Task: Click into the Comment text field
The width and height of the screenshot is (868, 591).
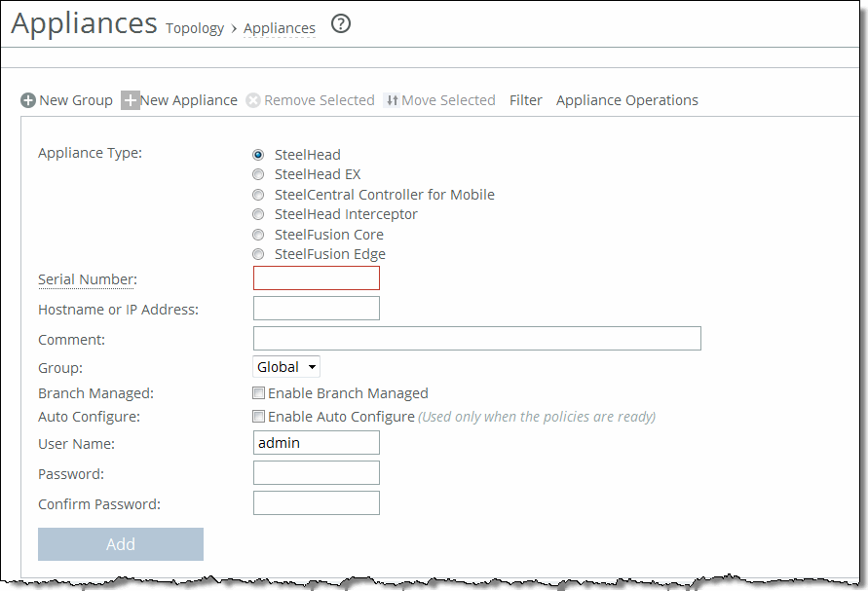Action: pyautogui.click(x=477, y=338)
